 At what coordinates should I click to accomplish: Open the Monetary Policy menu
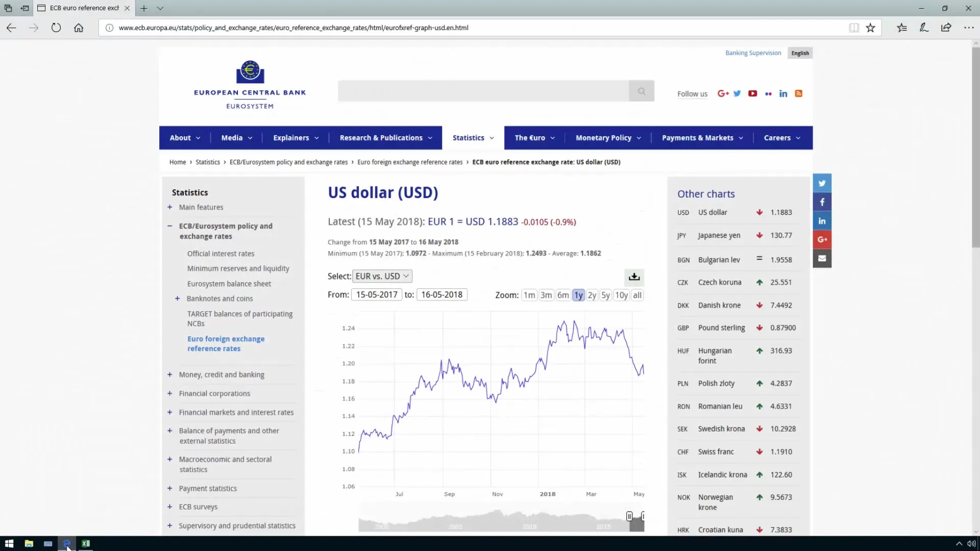(x=608, y=138)
